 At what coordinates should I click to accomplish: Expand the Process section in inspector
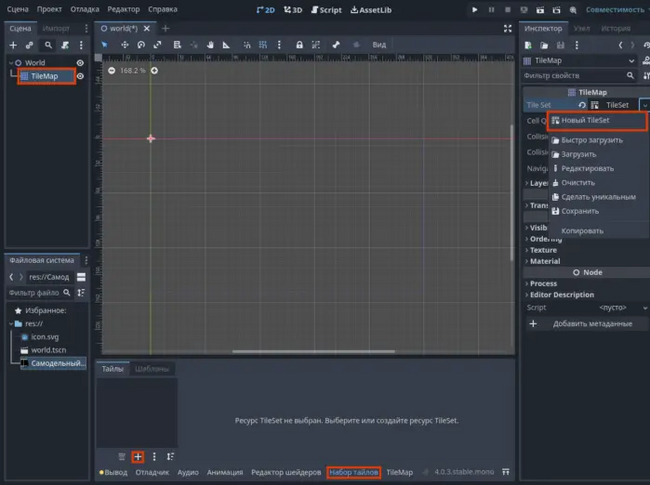[x=544, y=283]
